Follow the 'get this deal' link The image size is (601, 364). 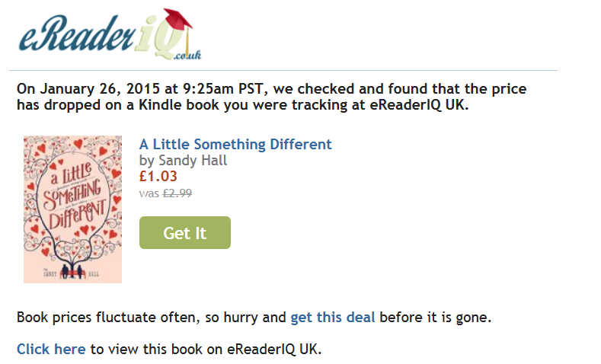click(333, 318)
